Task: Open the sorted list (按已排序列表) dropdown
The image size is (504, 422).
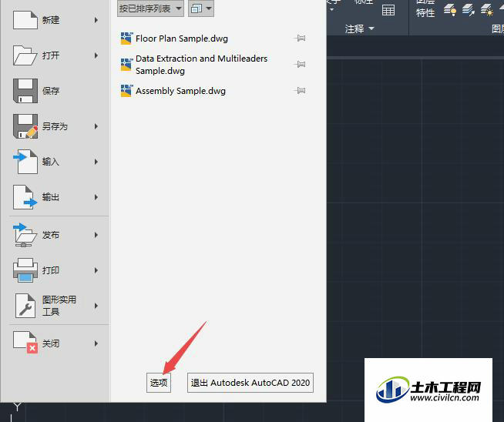Action: click(150, 8)
